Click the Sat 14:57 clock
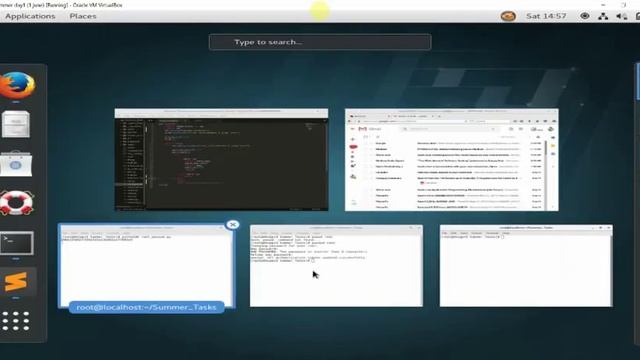The width and height of the screenshot is (640, 360). 546,16
